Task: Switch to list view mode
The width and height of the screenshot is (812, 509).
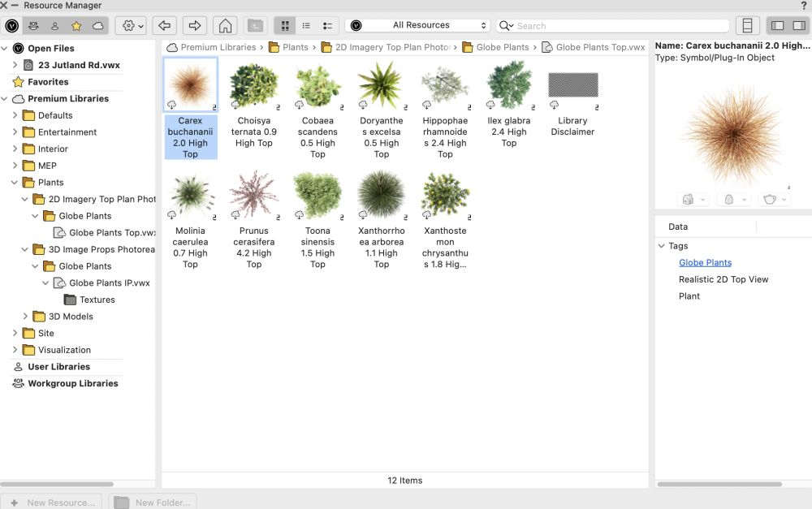Action: 306,26
